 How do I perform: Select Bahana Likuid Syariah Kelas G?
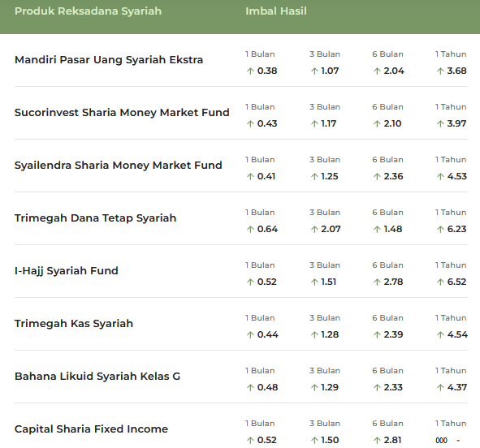(97, 376)
